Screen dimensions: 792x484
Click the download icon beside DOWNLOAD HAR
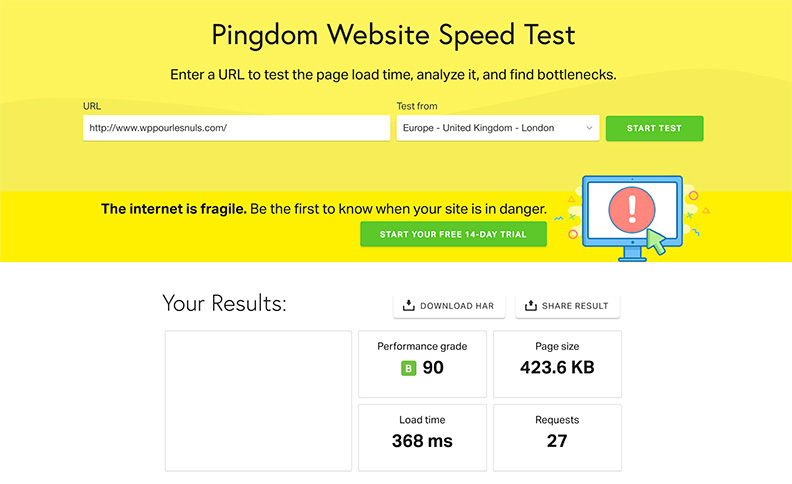point(408,306)
